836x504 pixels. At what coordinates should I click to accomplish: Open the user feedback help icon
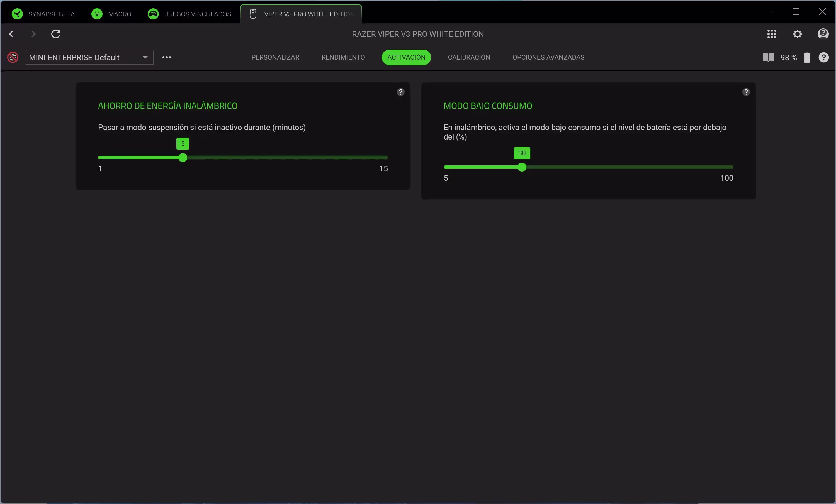click(x=823, y=34)
